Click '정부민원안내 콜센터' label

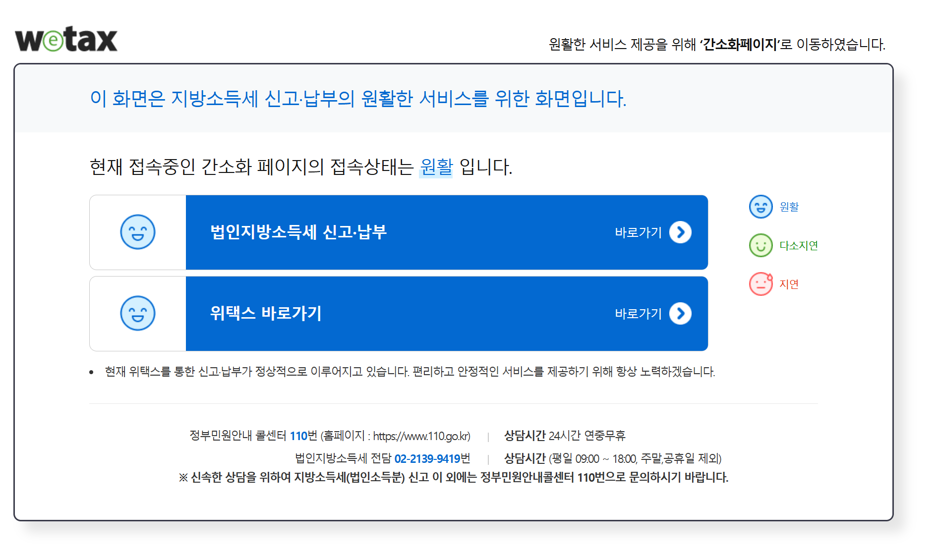(x=238, y=436)
